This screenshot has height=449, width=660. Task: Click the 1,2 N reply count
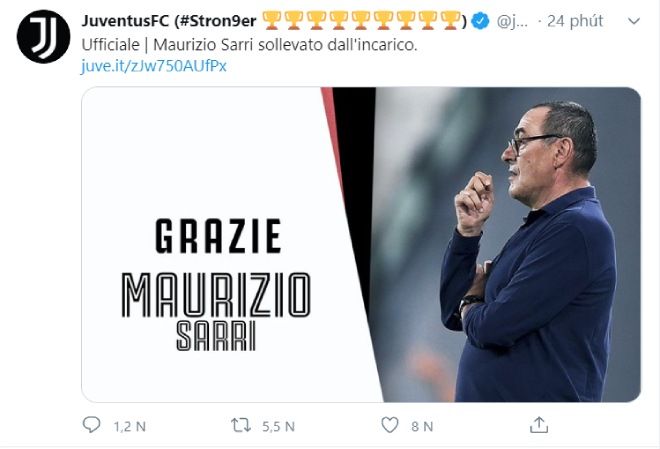pyautogui.click(x=130, y=426)
